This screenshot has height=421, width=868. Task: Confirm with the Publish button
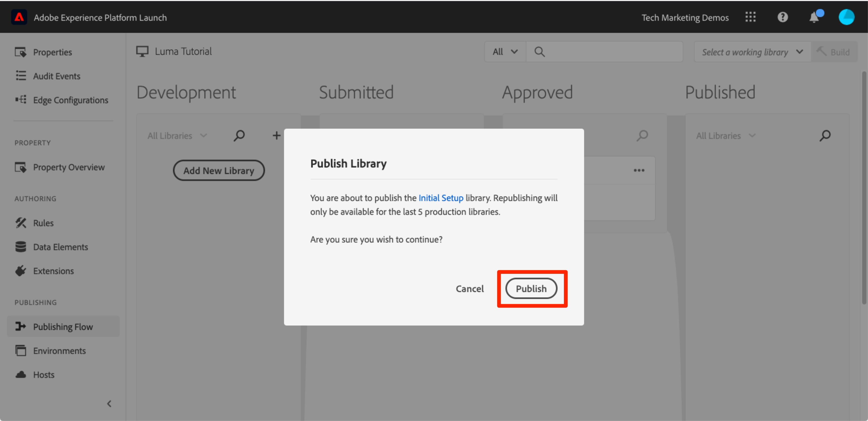point(531,288)
